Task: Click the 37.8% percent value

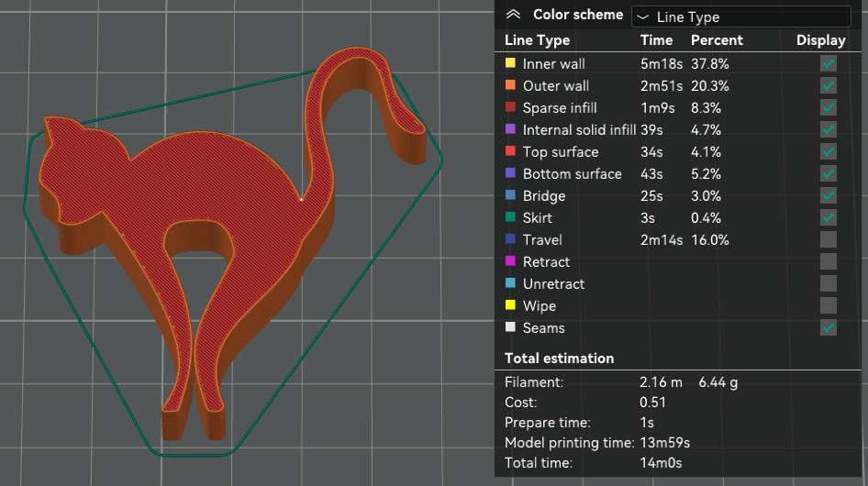Action: (x=709, y=64)
